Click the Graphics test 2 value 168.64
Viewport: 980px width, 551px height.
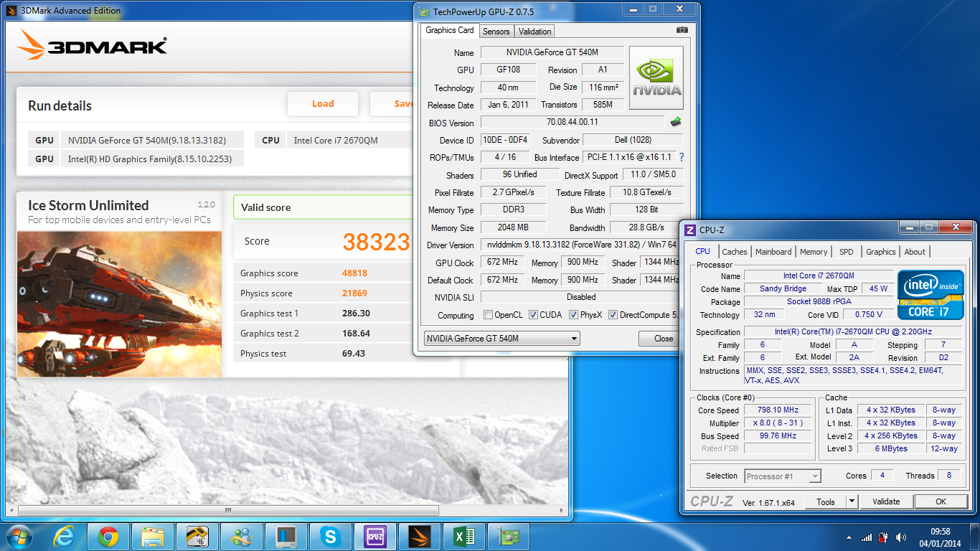356,334
